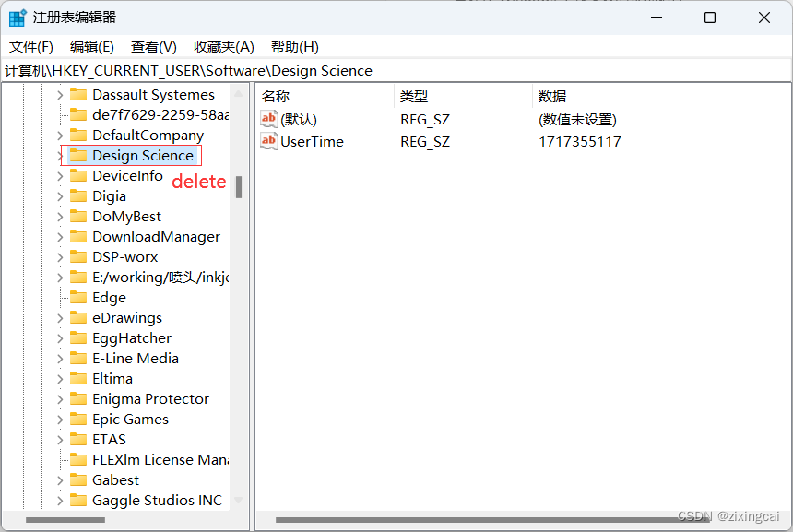
Task: Select the Design Science key label
Action: [143, 156]
